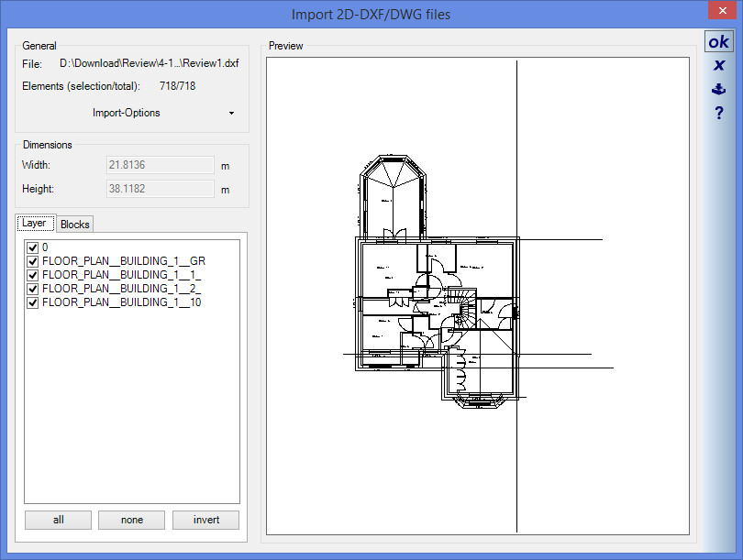This screenshot has width=743, height=560.
Task: Uncheck layer 0 checkbox
Action: point(32,247)
